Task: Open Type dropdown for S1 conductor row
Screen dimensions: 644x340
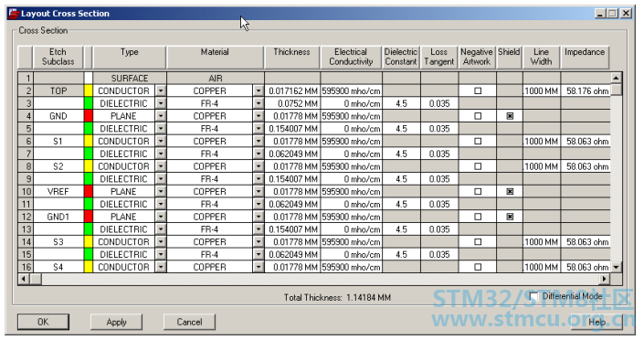Action: (161, 141)
